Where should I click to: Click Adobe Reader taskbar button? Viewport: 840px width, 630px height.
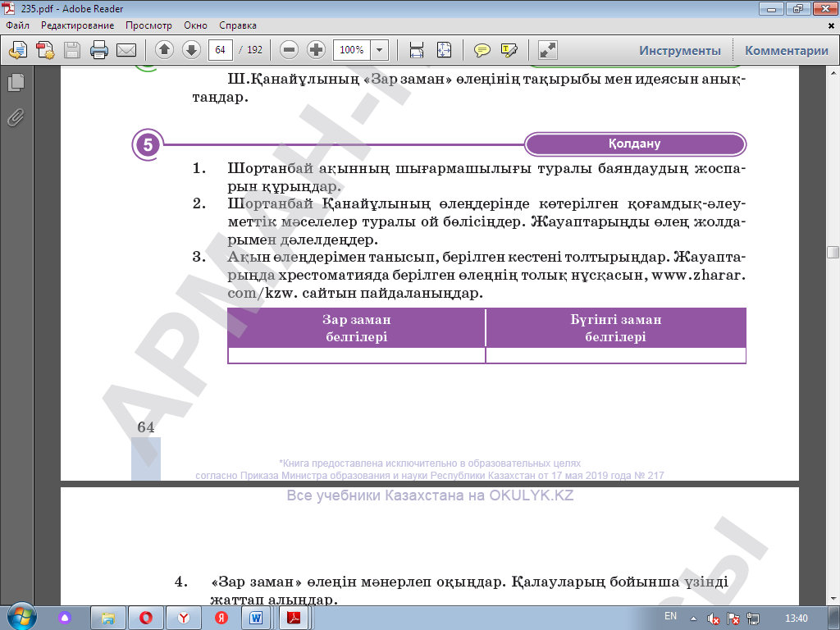[294, 619]
